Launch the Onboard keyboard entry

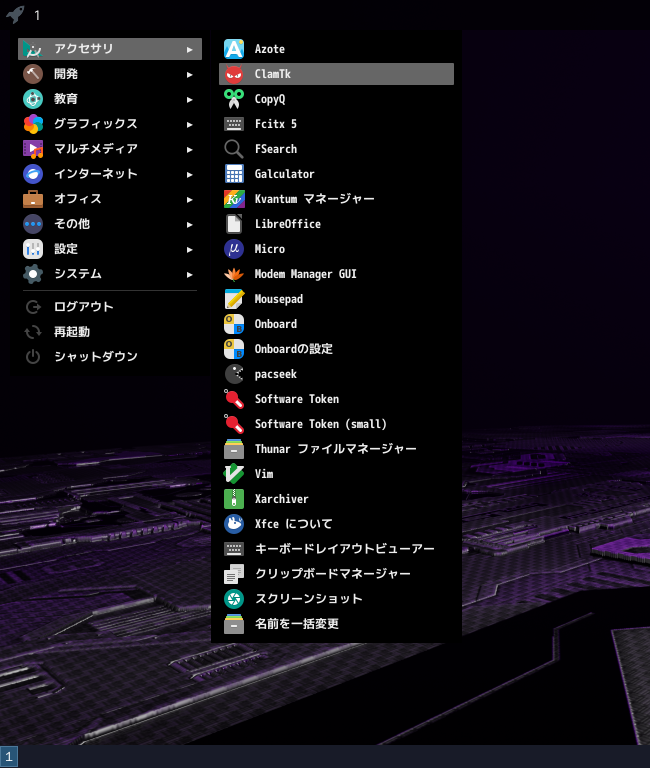coord(336,324)
